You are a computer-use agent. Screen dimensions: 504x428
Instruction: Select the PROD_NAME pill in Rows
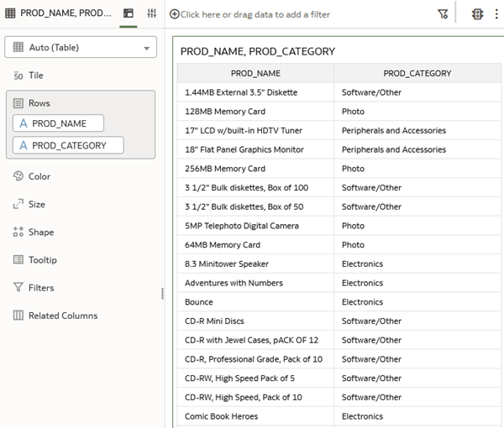pos(58,123)
